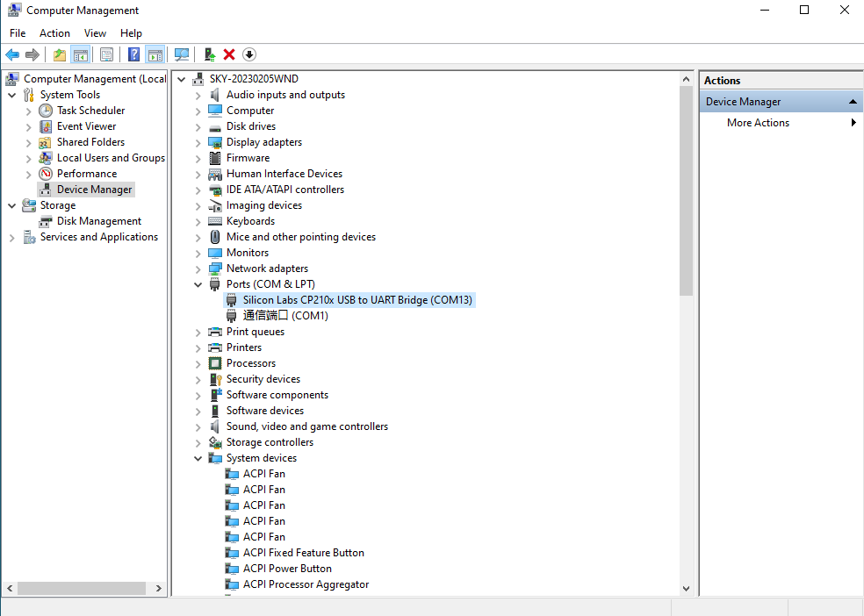Viewport: 864px width, 616px height.
Task: Click the Properties toolbar icon
Action: (106, 54)
